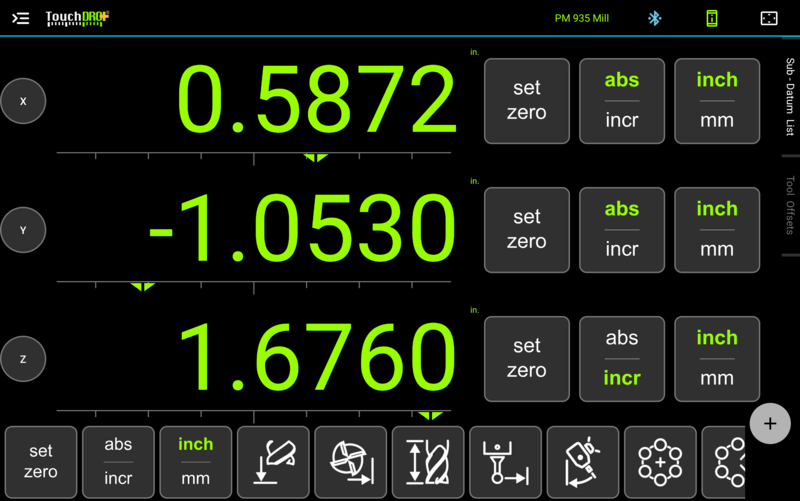The image size is (800, 501).
Task: Tap the Bluetooth connection icon
Action: coord(655,18)
